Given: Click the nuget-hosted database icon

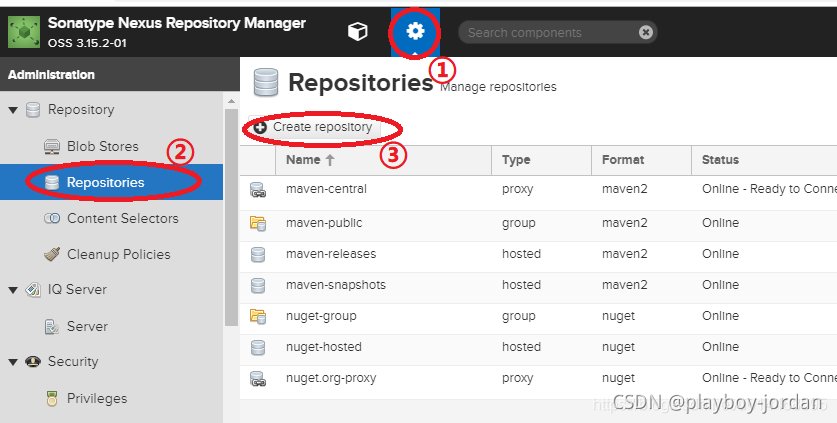Looking at the screenshot, I should tap(258, 347).
